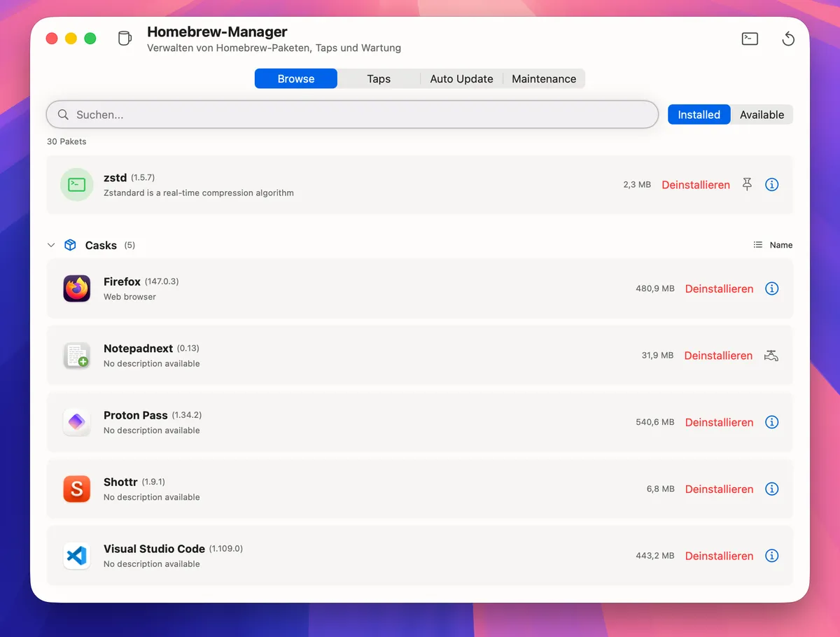Image resolution: width=840 pixels, height=637 pixels.
Task: Open the Maintenance tab
Action: tap(544, 78)
